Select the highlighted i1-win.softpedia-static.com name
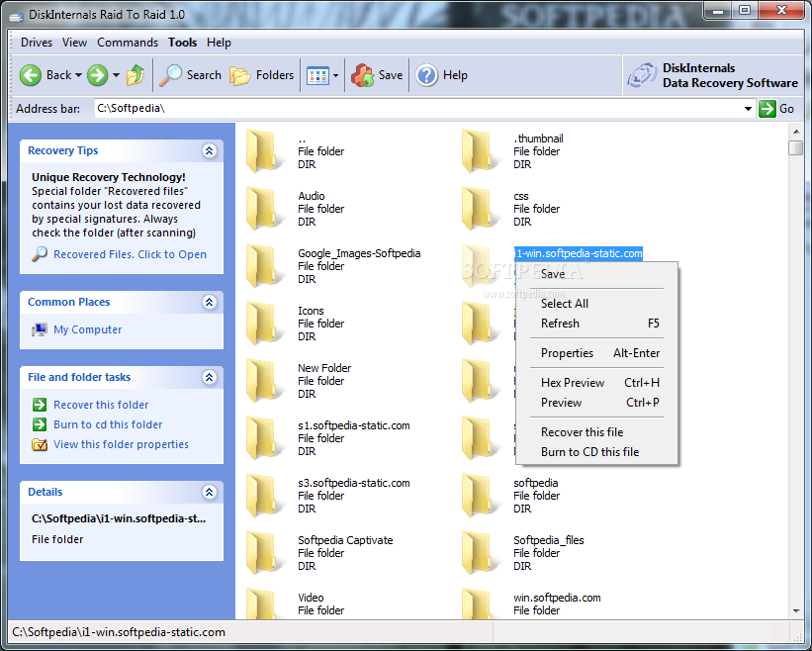Screen dimensions: 812x651 (578, 253)
